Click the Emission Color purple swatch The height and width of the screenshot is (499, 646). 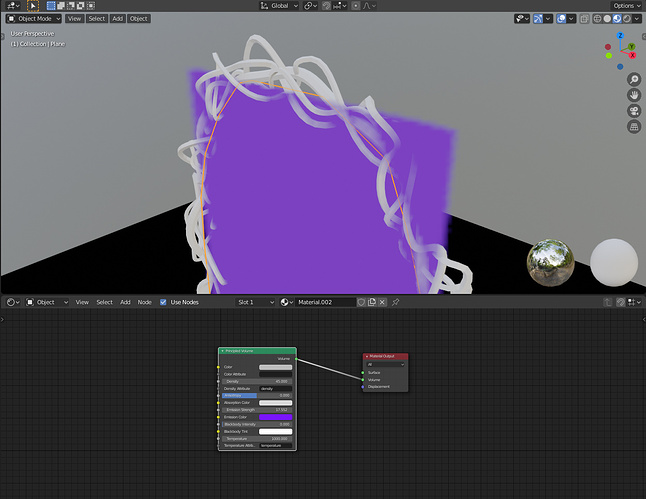coord(276,417)
